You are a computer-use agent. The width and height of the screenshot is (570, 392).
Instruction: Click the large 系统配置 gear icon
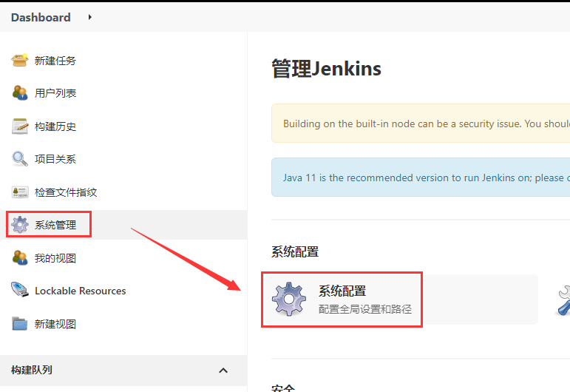tap(288, 299)
